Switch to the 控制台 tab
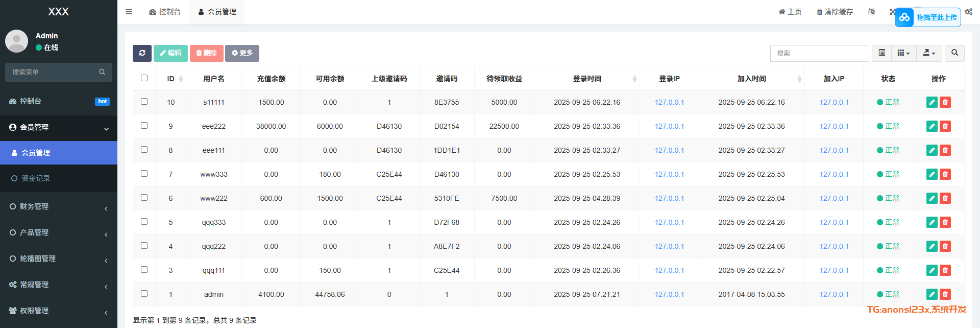 click(x=165, y=12)
